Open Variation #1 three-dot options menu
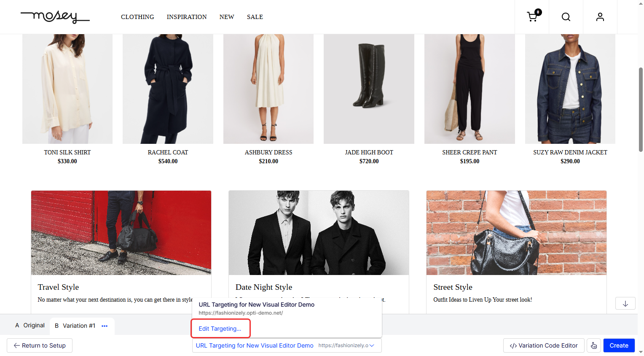 [105, 326]
